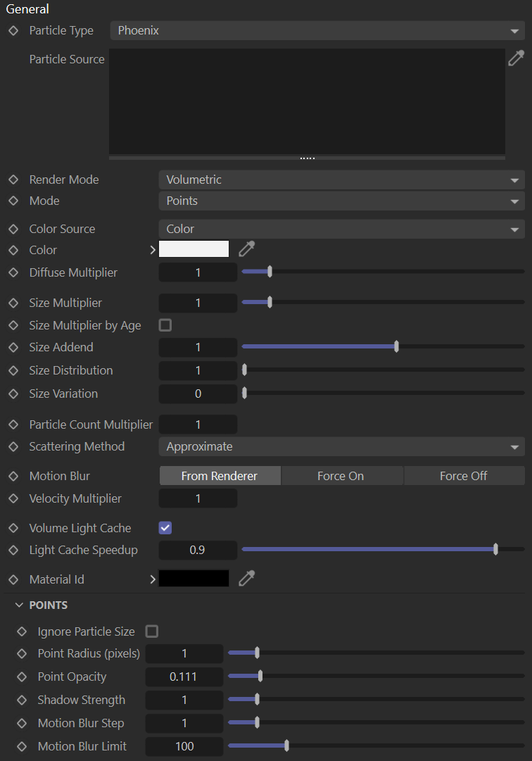The width and height of the screenshot is (532, 761).
Task: Click the Point Opacity slider handle
Action: pyautogui.click(x=260, y=676)
